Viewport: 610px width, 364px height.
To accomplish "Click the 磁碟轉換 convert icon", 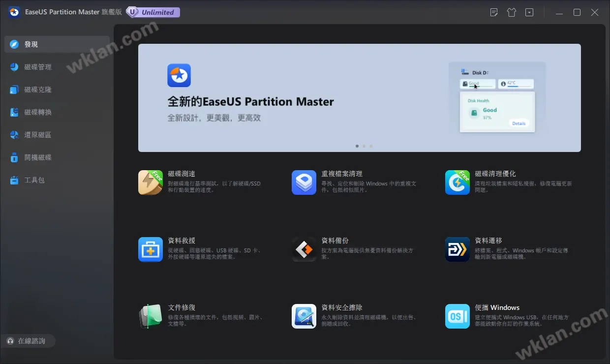I will click(14, 112).
